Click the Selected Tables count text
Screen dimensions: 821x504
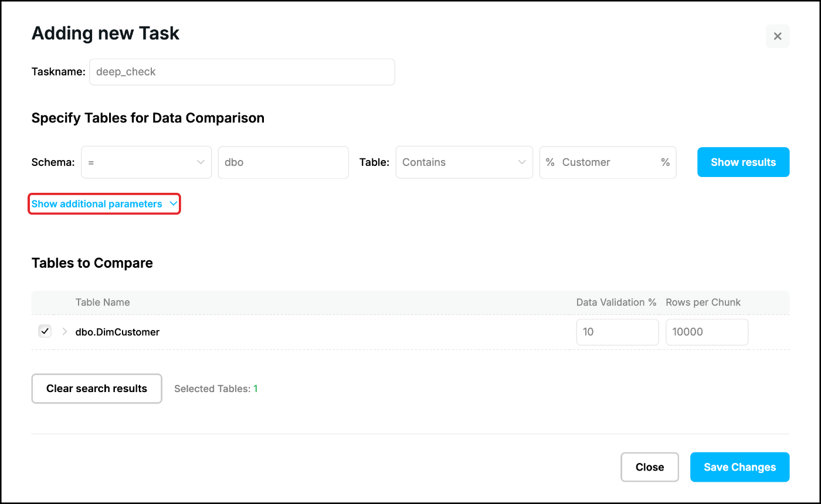point(216,389)
